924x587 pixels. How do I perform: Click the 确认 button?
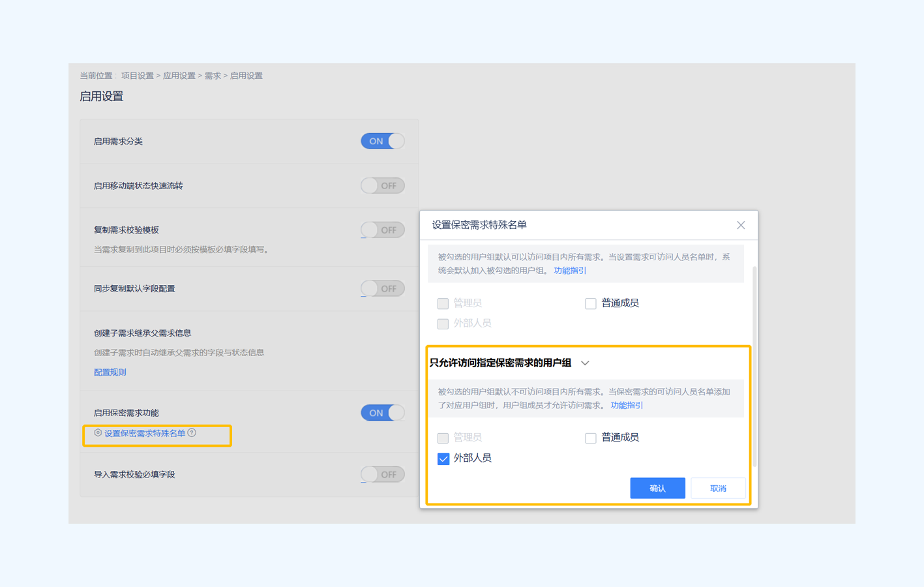(x=657, y=488)
